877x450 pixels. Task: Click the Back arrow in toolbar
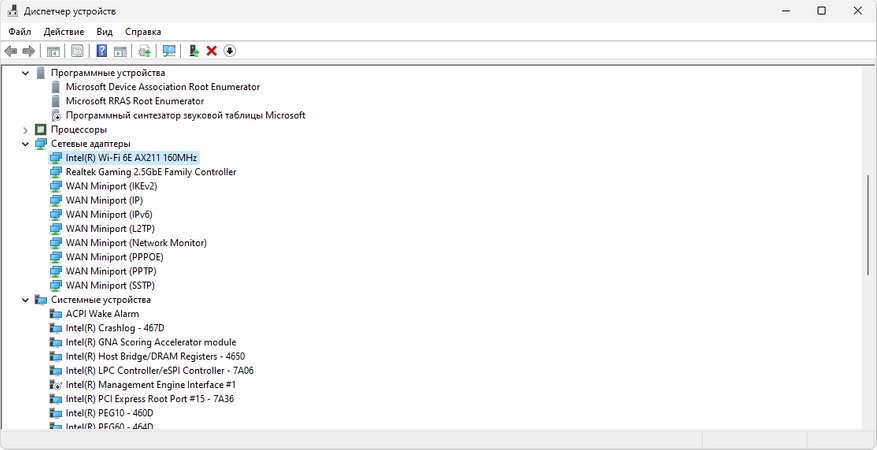[x=11, y=51]
